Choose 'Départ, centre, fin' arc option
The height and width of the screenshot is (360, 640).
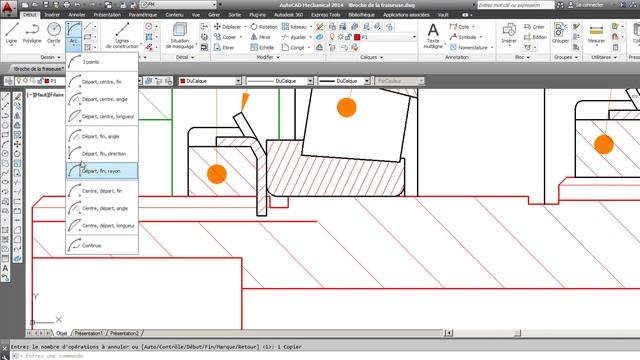coord(102,82)
